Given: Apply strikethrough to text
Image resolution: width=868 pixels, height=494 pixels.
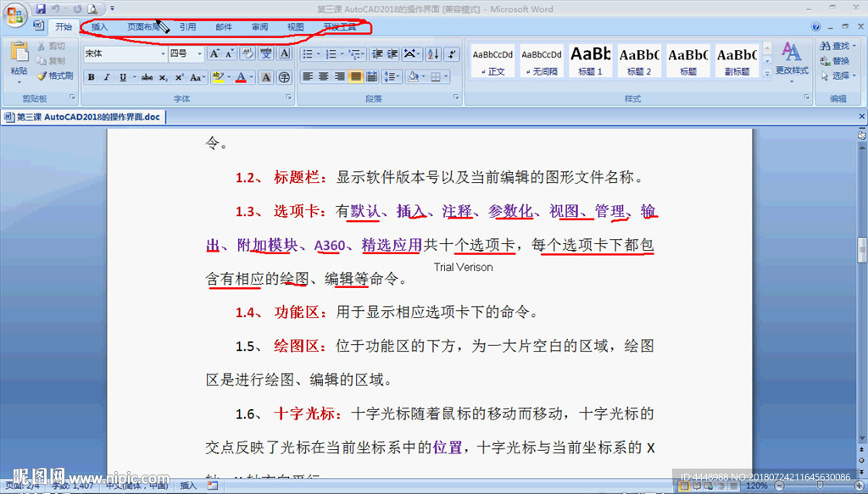Looking at the screenshot, I should 147,77.
